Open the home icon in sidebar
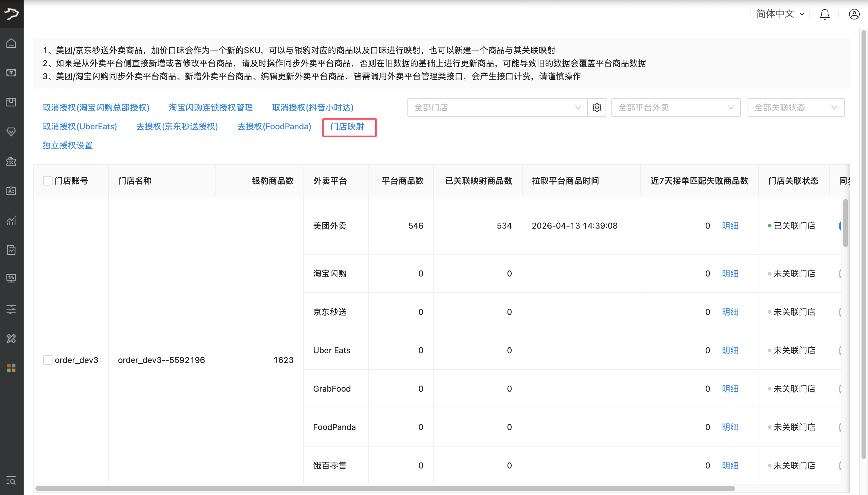 [11, 43]
